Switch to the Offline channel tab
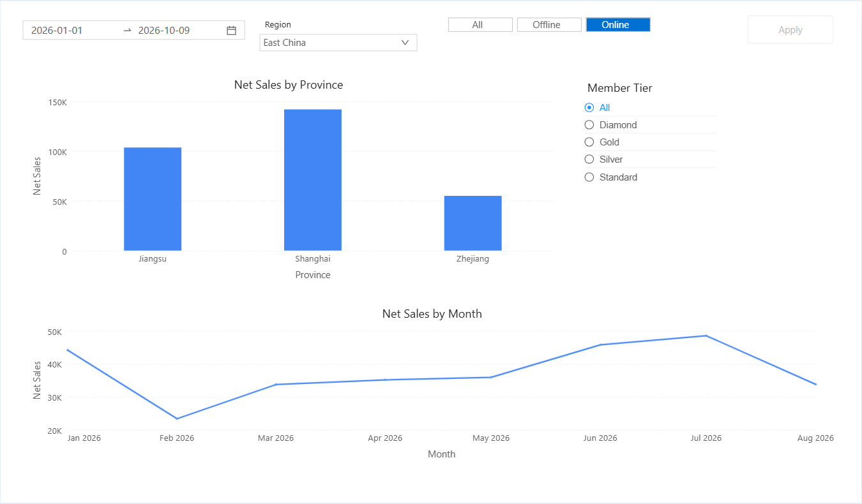Viewport: 862px width, 504px height. pyautogui.click(x=549, y=25)
